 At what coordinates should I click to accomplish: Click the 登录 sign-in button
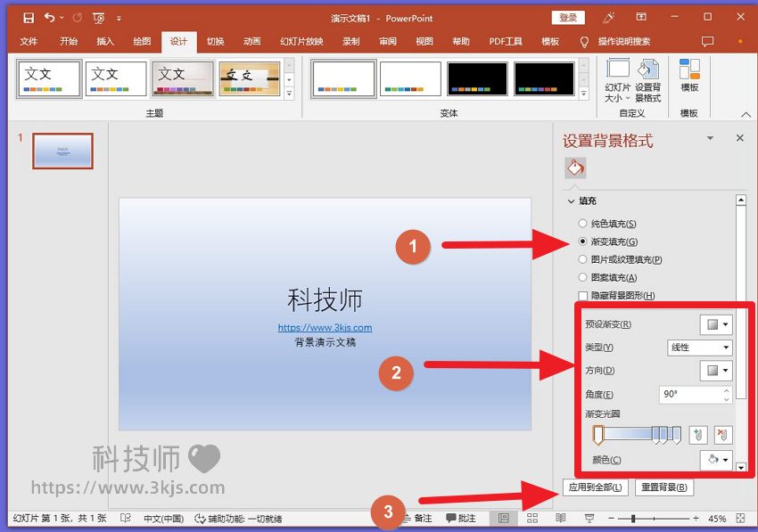coord(568,18)
